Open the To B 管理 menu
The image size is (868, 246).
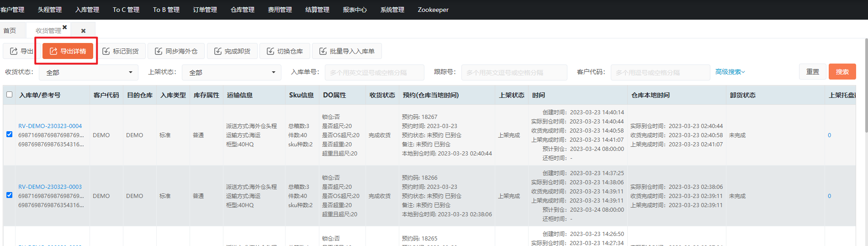pos(166,10)
